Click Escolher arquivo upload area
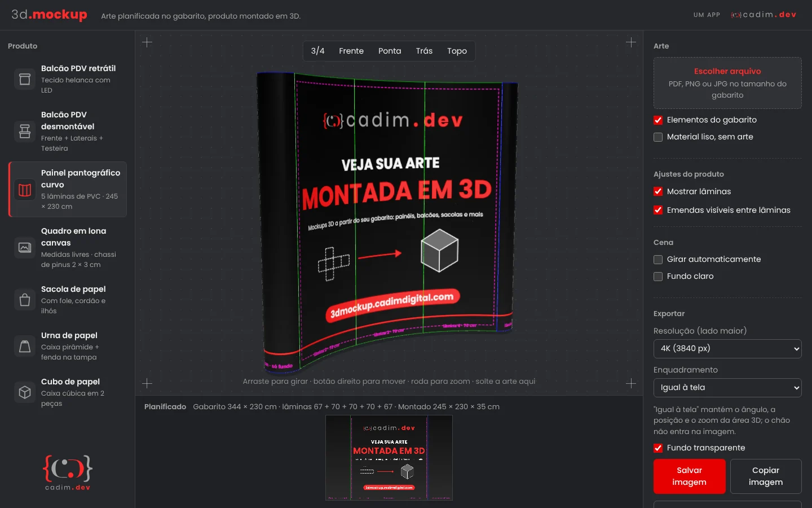The height and width of the screenshot is (508, 812). coord(727,83)
